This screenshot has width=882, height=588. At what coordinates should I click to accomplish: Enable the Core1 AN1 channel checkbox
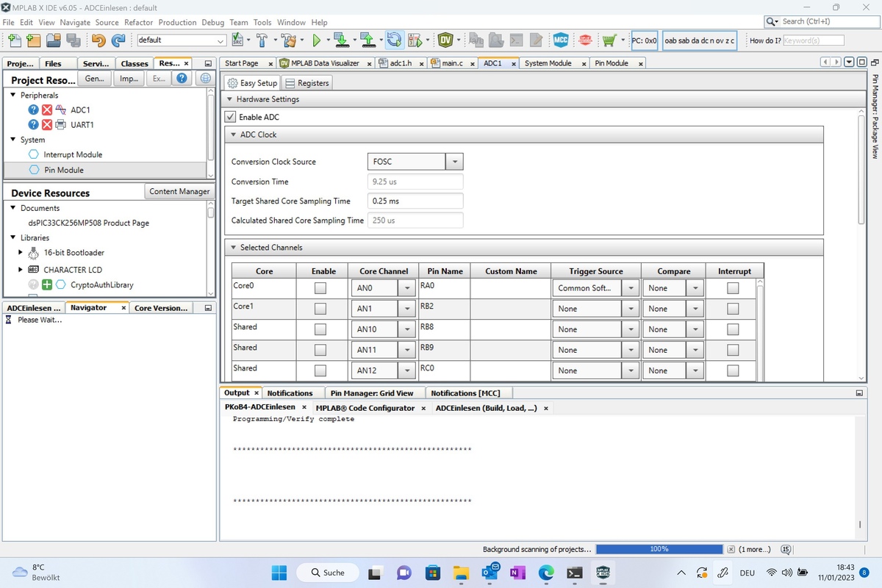click(x=320, y=309)
